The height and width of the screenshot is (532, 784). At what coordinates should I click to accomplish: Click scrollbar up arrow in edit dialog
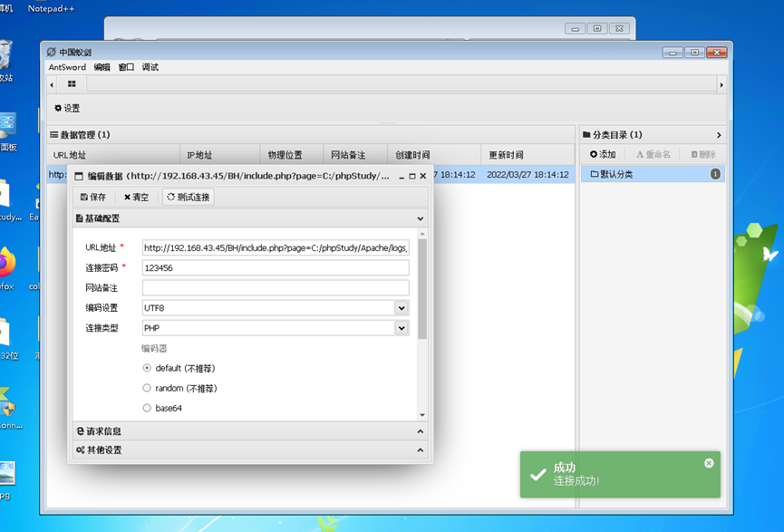point(422,234)
